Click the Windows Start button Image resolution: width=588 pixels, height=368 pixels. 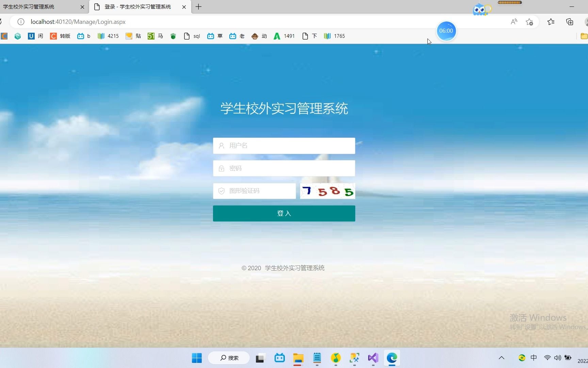coord(196,358)
